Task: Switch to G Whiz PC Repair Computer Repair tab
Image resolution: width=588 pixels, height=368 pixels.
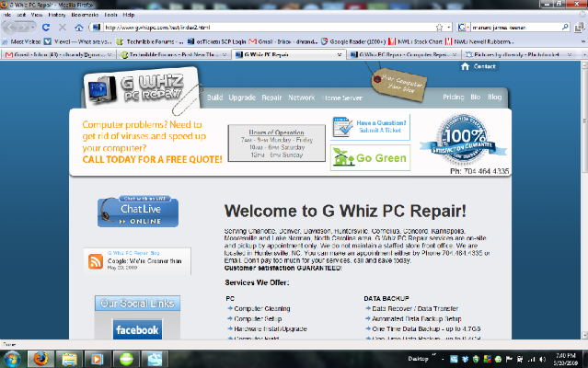Action: tap(403, 54)
